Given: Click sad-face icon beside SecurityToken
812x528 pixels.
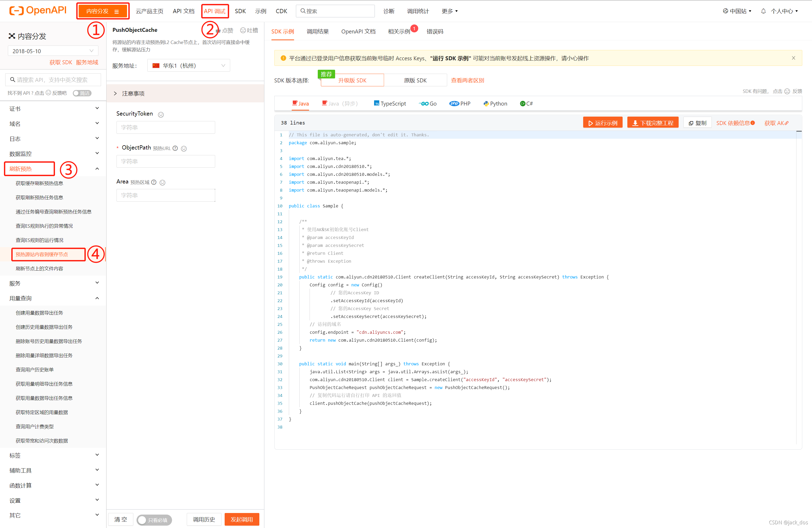Looking at the screenshot, I should pyautogui.click(x=161, y=115).
